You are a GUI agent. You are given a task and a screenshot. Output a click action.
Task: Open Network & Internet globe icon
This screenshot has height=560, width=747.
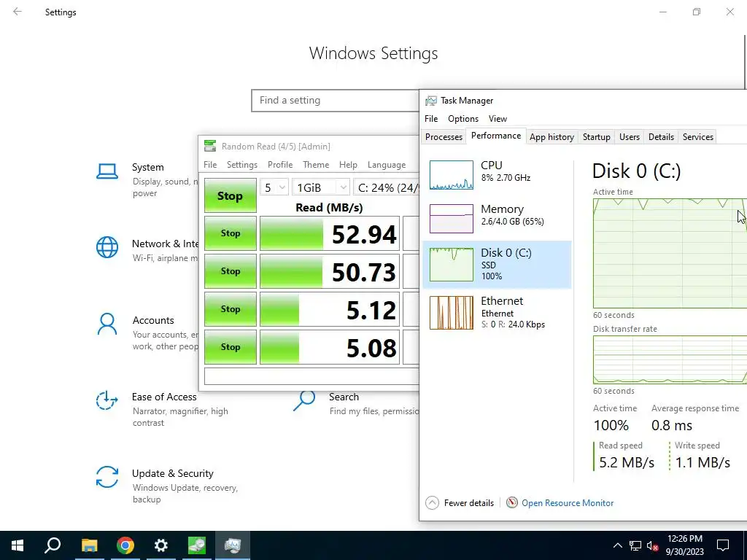pyautogui.click(x=107, y=248)
